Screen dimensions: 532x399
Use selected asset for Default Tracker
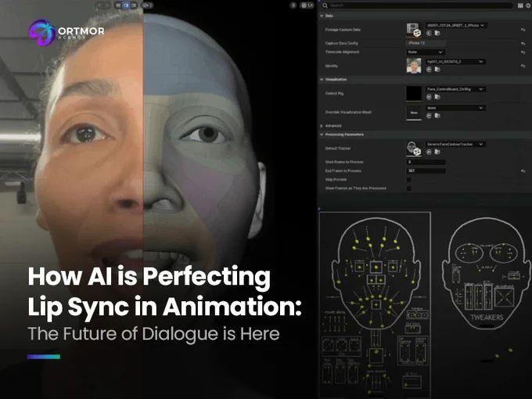[429, 152]
